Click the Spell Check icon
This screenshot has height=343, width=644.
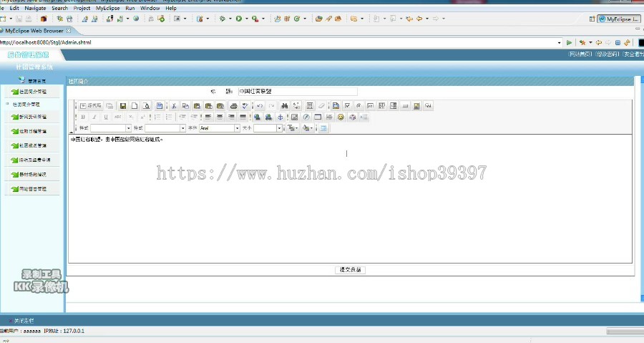click(245, 106)
